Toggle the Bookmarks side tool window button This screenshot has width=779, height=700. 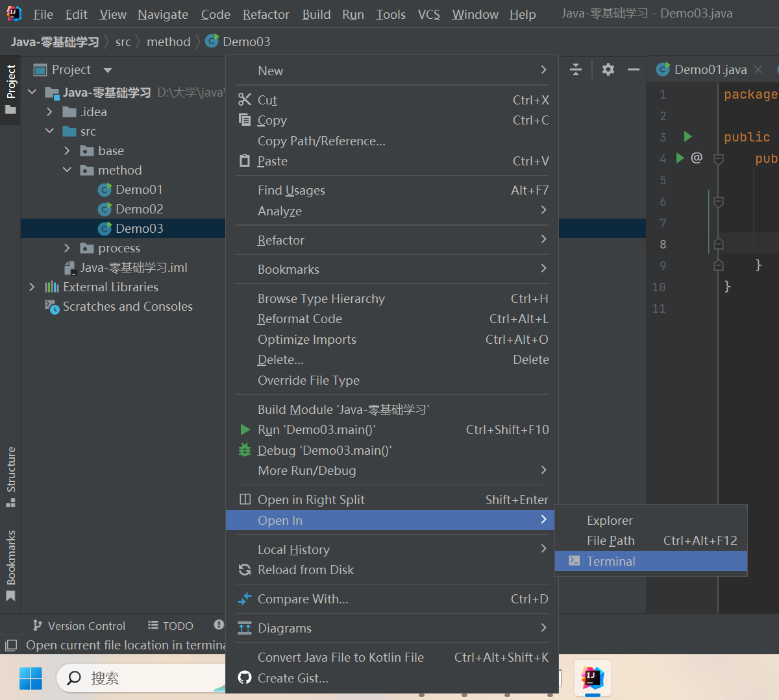pyautogui.click(x=10, y=565)
